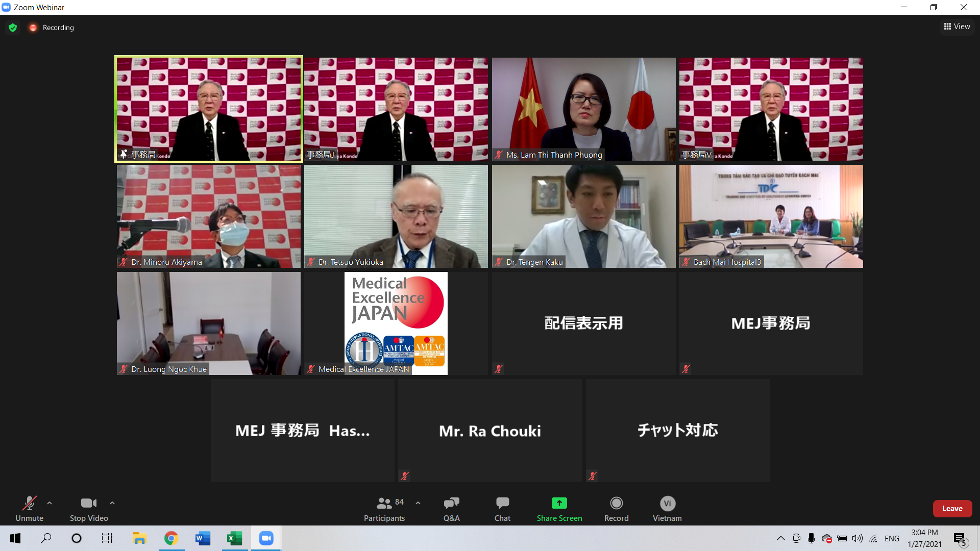The width and height of the screenshot is (980, 551).
Task: Start Record in meeting toolbar
Action: coord(616,509)
